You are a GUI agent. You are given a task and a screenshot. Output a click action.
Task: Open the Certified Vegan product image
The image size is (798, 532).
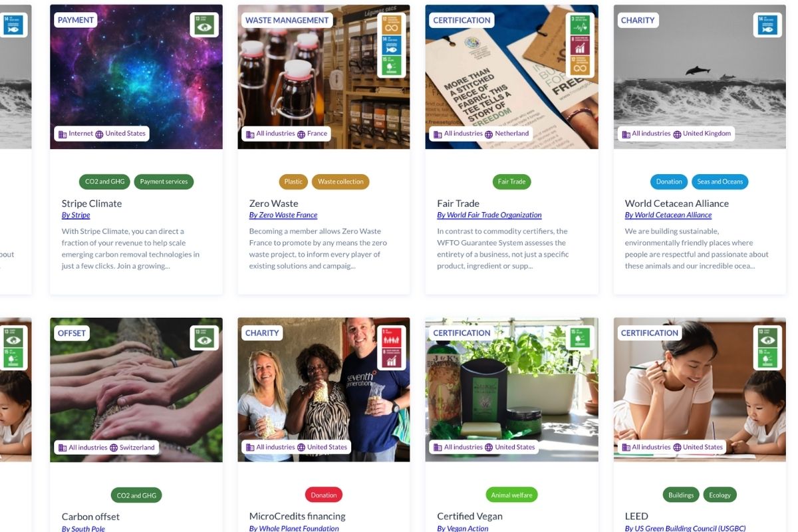511,390
